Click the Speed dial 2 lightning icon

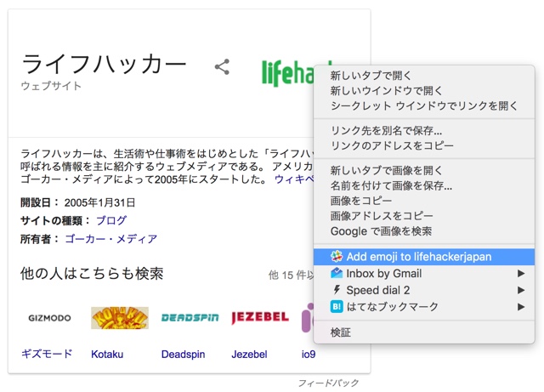[x=337, y=290]
